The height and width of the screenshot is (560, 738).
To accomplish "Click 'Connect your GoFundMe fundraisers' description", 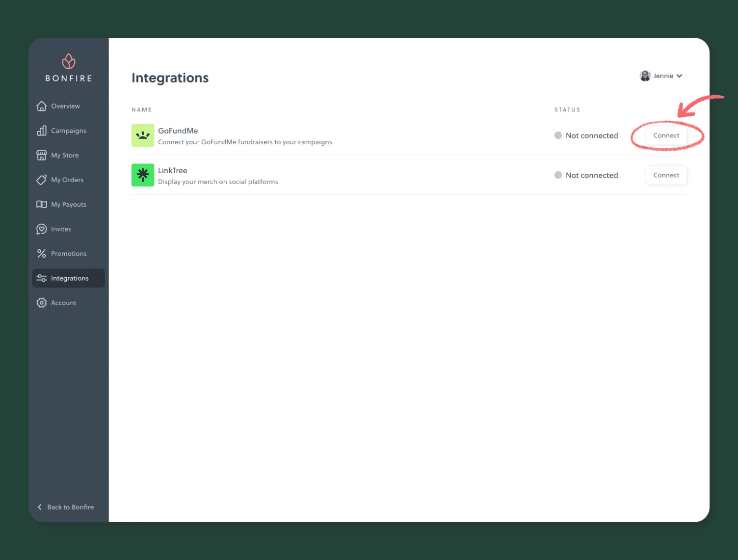I will coord(245,142).
